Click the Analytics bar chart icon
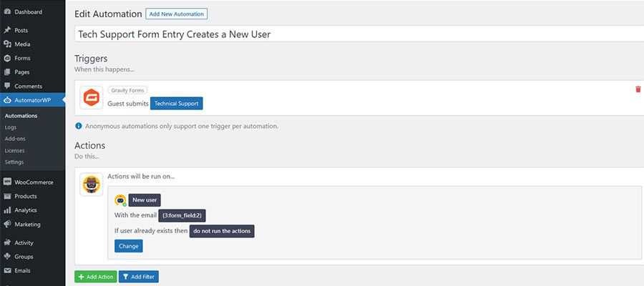 pyautogui.click(x=7, y=210)
